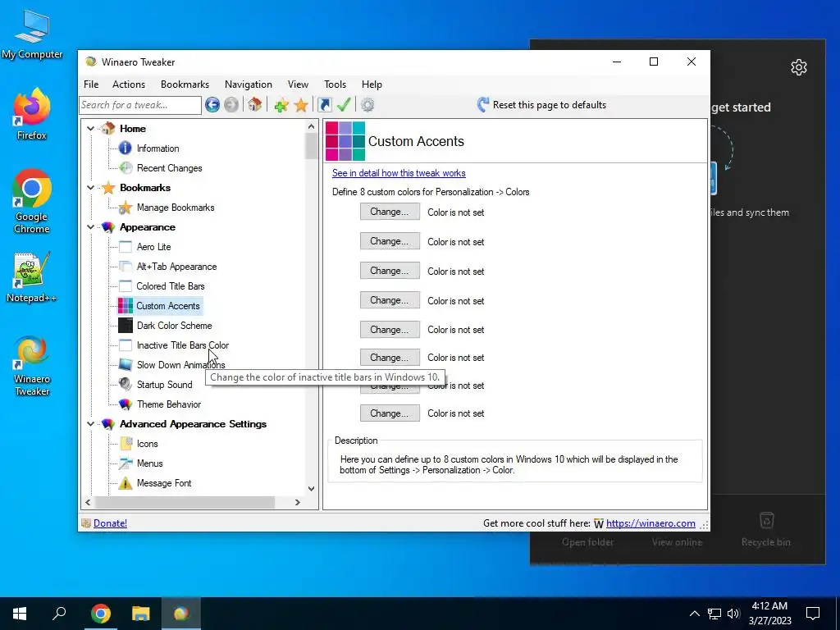Open Recent Changes tree item
The width and height of the screenshot is (840, 630).
(x=169, y=168)
